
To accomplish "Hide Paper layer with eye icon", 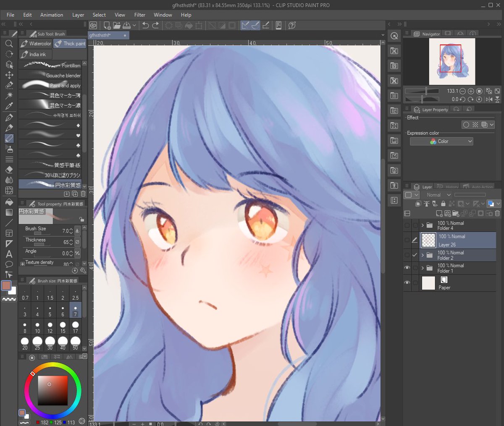I will point(407,283).
